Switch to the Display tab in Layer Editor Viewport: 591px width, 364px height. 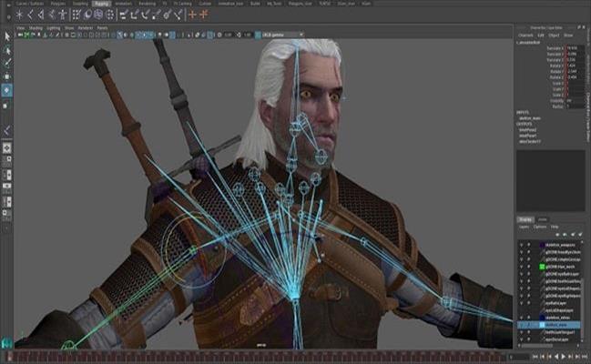coord(525,219)
